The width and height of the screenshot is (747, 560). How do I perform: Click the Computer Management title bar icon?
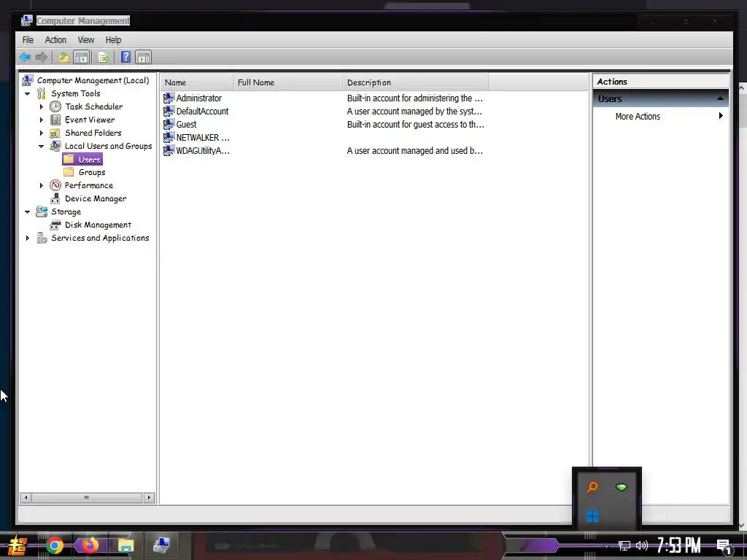click(27, 20)
